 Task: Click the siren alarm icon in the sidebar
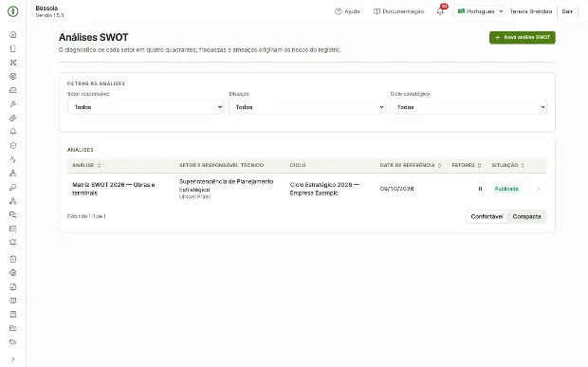click(x=12, y=243)
